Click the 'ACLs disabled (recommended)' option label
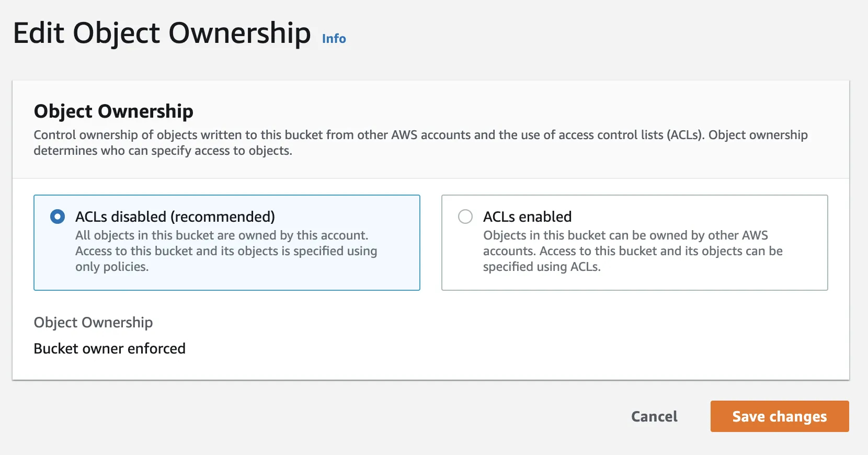The height and width of the screenshot is (455, 868). (175, 217)
